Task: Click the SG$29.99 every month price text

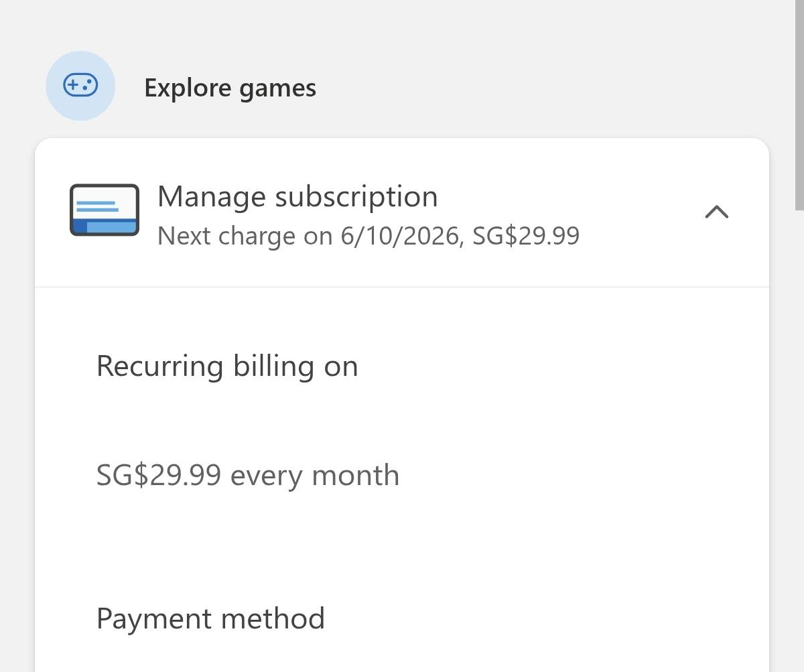Action: click(x=247, y=476)
